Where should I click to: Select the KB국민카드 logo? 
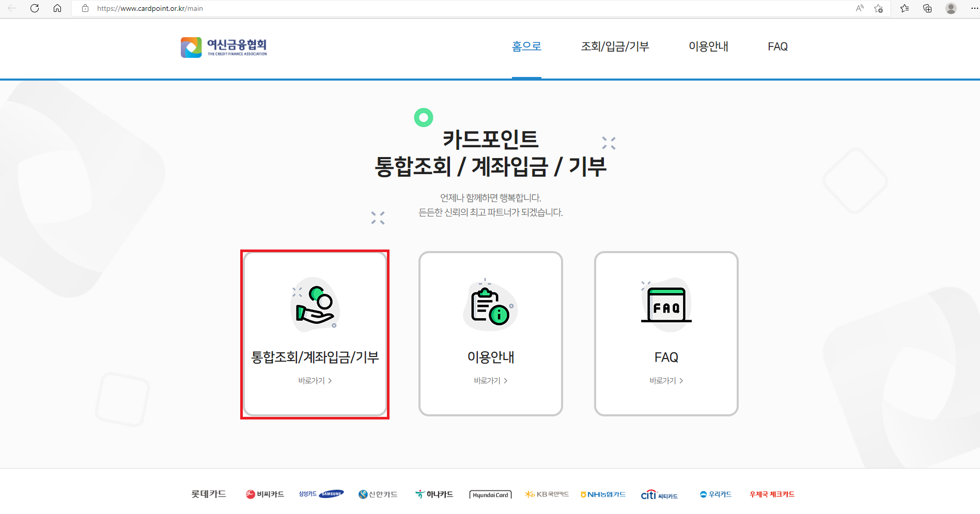pyautogui.click(x=546, y=494)
